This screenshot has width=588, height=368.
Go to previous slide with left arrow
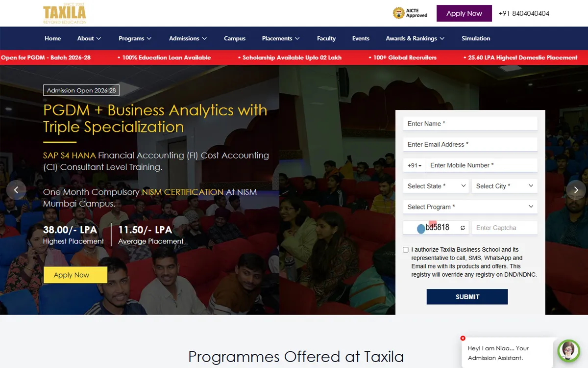click(16, 190)
